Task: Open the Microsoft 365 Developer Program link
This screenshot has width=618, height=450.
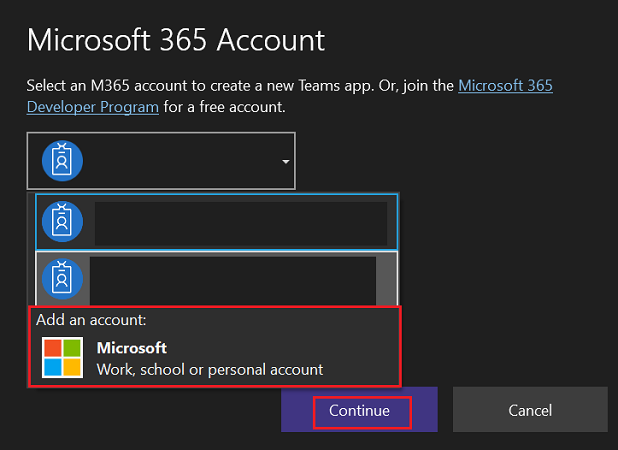Action: 505,86
